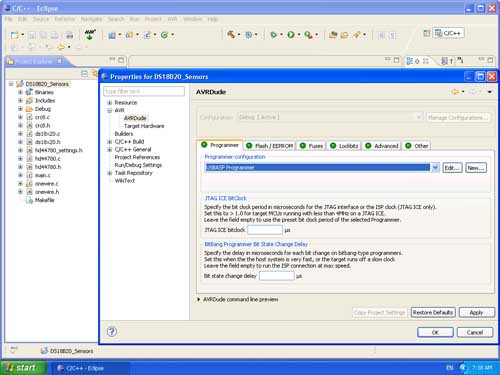Click the Print toolbar icon
Image resolution: width=500 pixels, height=375 pixels.
coord(69,35)
